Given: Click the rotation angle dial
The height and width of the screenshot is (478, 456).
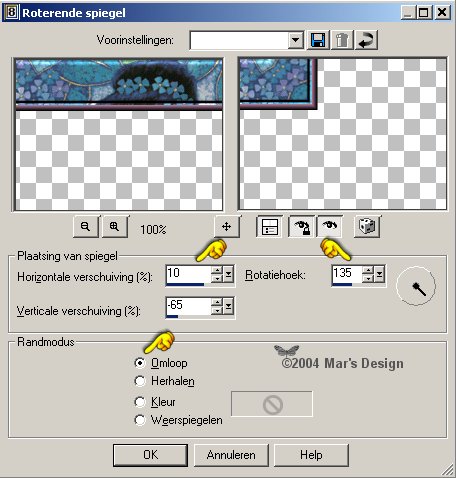Looking at the screenshot, I should 416,286.
